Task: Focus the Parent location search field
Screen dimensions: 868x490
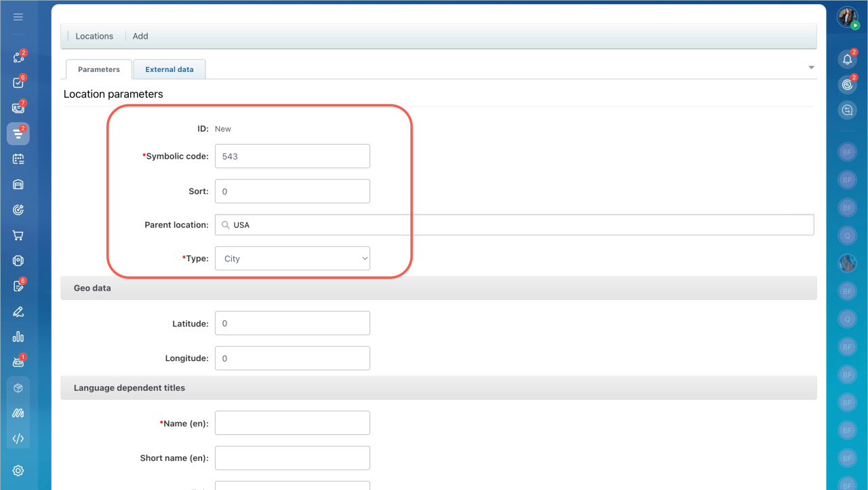Action: pos(514,225)
